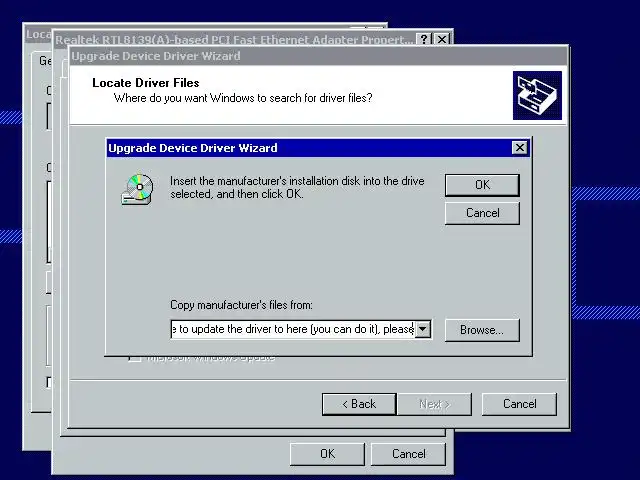Open the copy manufacturer's files dropdown

[x=423, y=329]
